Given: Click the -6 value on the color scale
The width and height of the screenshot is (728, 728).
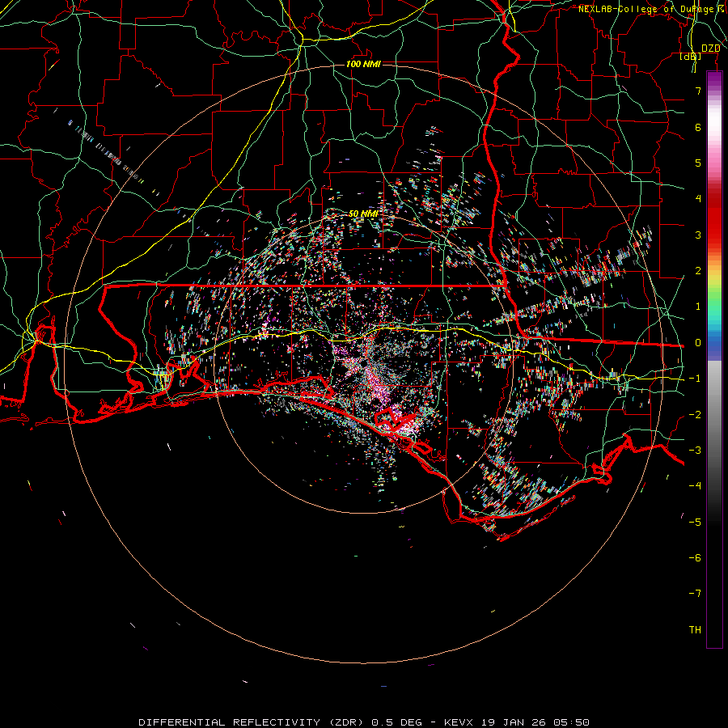Looking at the screenshot, I should [695, 557].
